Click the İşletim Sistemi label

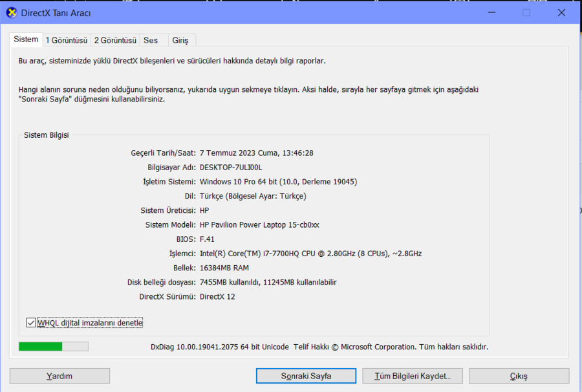(169, 182)
